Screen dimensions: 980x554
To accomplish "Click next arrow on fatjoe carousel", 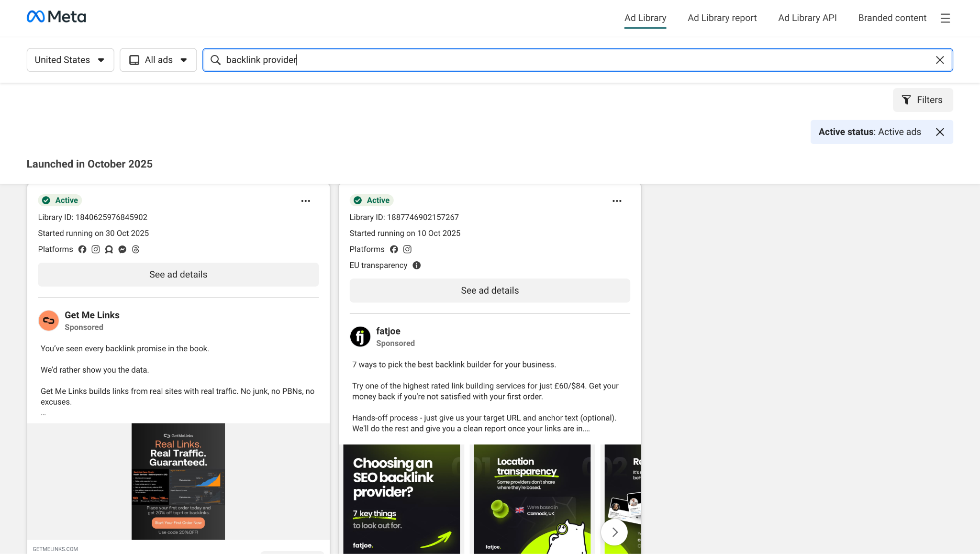I will [x=614, y=532].
